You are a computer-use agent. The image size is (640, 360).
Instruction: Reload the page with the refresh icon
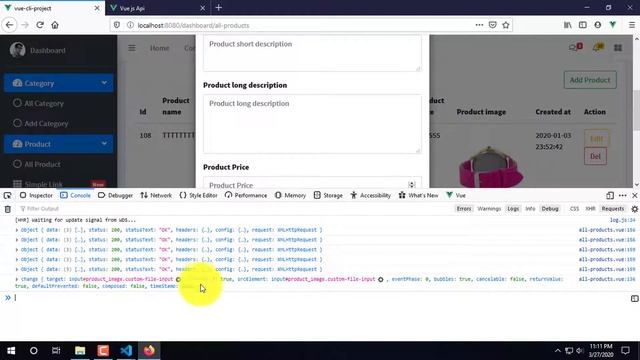(x=40, y=25)
